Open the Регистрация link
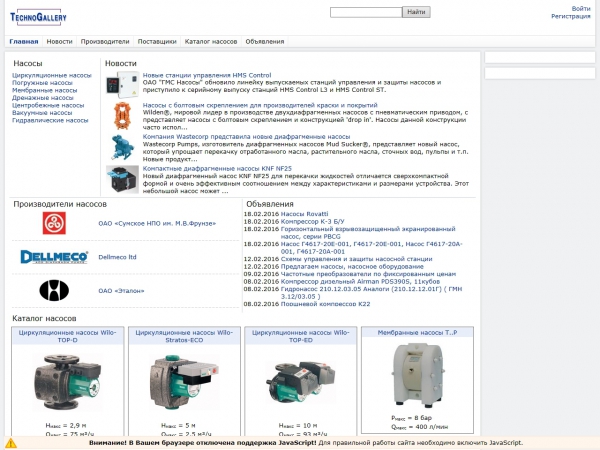 coord(571,16)
